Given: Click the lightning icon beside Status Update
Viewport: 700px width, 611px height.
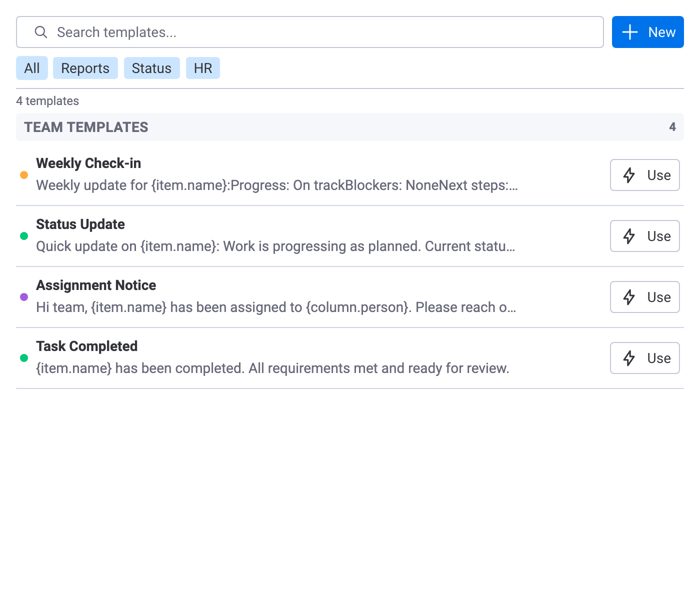Looking at the screenshot, I should coord(629,236).
